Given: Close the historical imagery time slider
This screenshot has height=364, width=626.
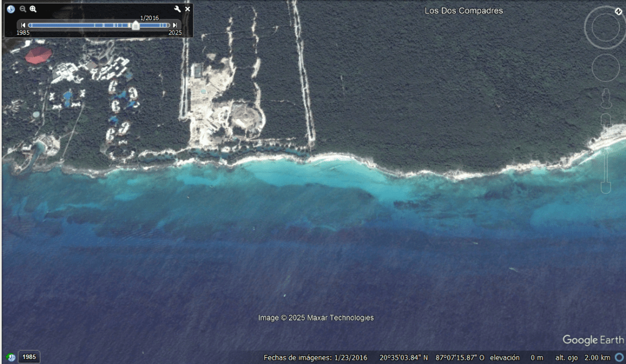Looking at the screenshot, I should pos(187,9).
